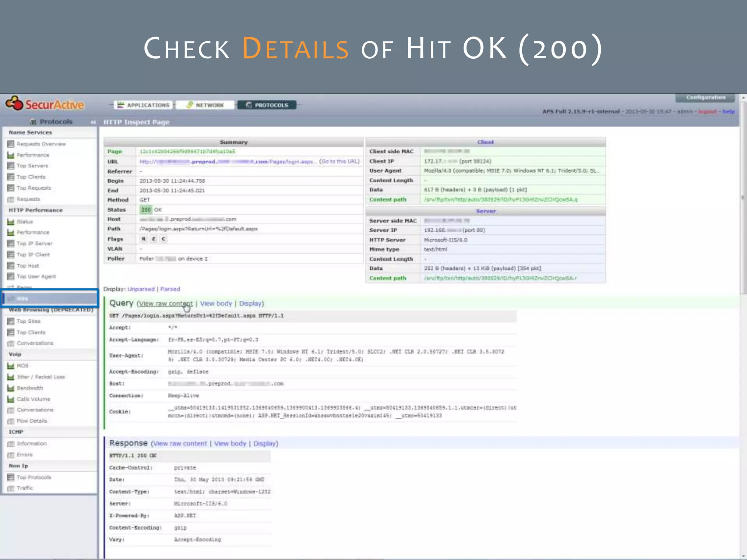Open Top Sites under Web Browsing
Image resolution: width=747 pixels, height=560 pixels.
click(x=28, y=321)
